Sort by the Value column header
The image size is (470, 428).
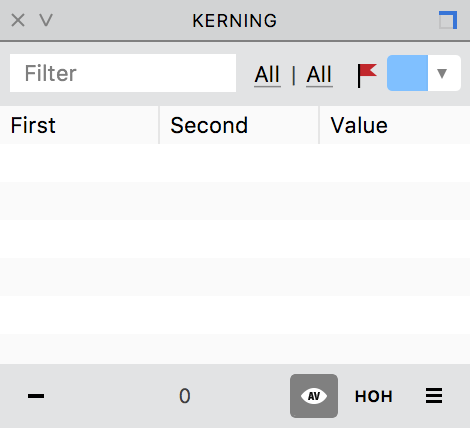(x=395, y=125)
